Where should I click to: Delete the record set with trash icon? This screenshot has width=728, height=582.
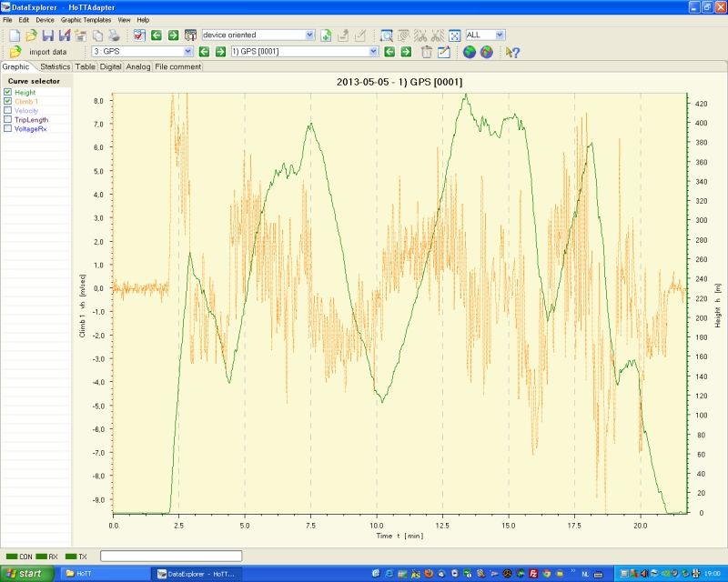click(427, 52)
